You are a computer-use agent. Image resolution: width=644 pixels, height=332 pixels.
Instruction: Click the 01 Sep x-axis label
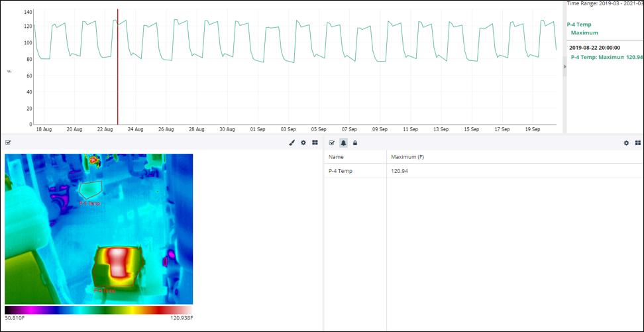pos(258,129)
